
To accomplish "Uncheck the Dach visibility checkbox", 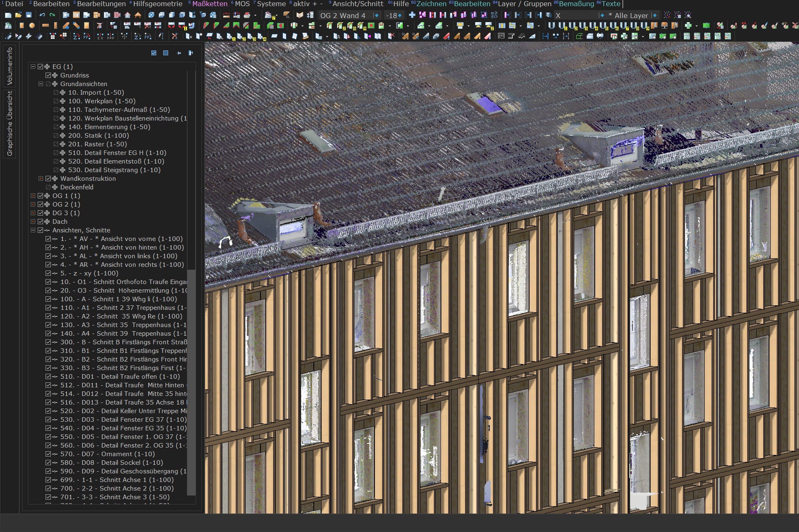I will click(40, 222).
